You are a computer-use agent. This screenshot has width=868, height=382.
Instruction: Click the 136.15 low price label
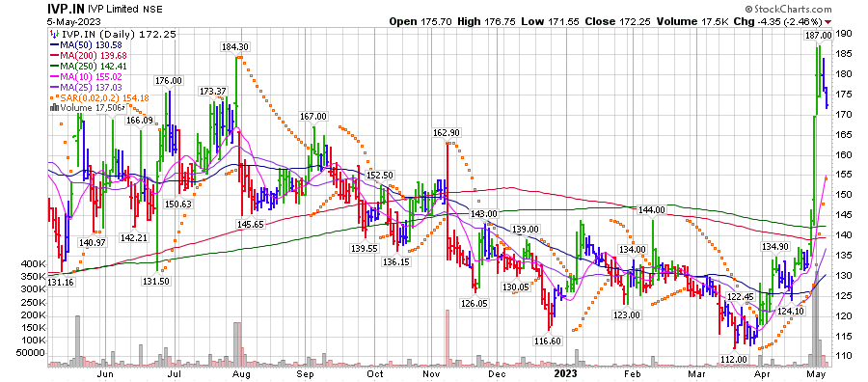pyautogui.click(x=395, y=262)
